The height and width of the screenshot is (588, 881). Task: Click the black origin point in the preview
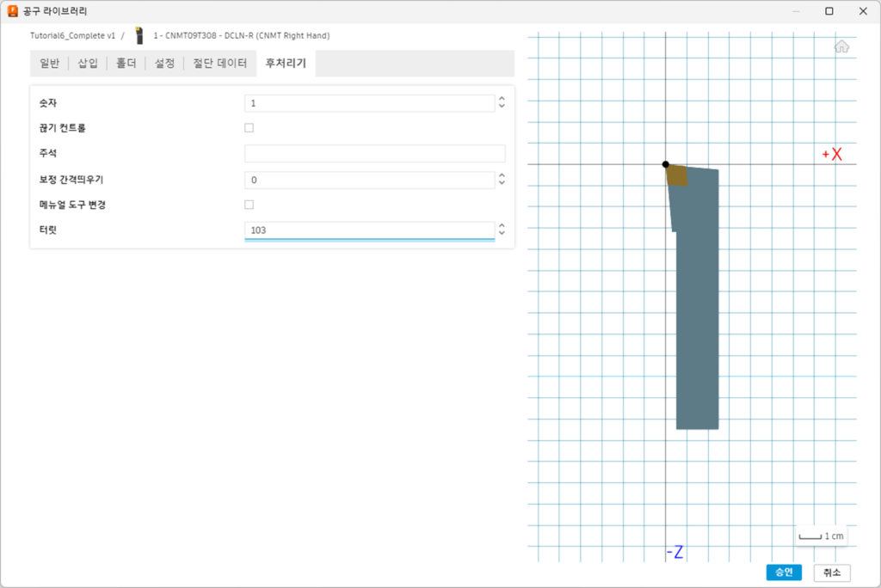point(665,164)
